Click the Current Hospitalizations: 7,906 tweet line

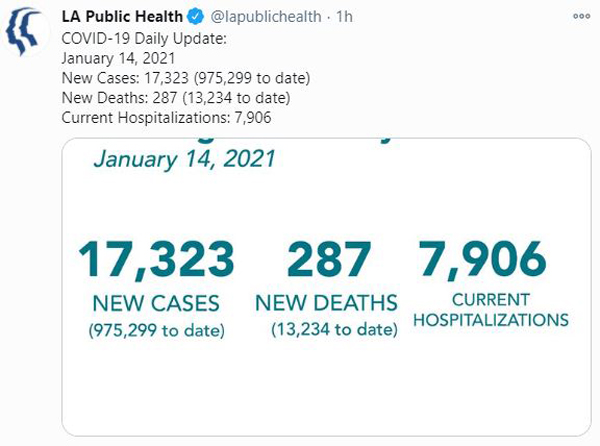pos(166,117)
